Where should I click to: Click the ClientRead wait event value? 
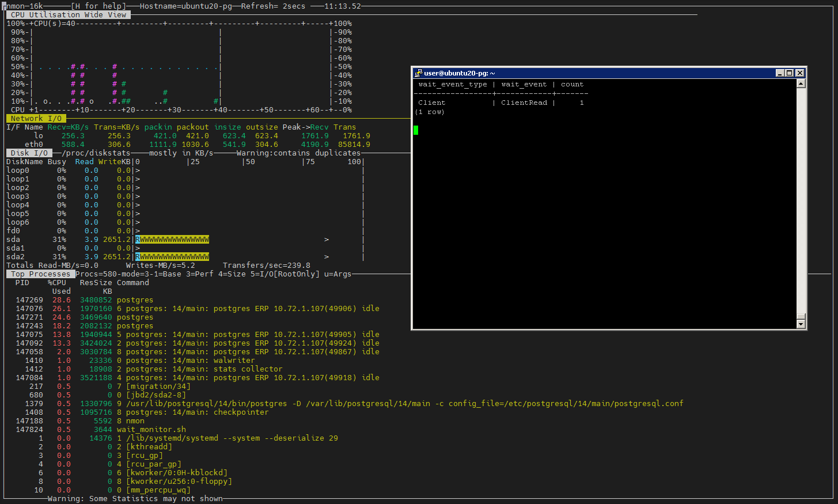524,103
